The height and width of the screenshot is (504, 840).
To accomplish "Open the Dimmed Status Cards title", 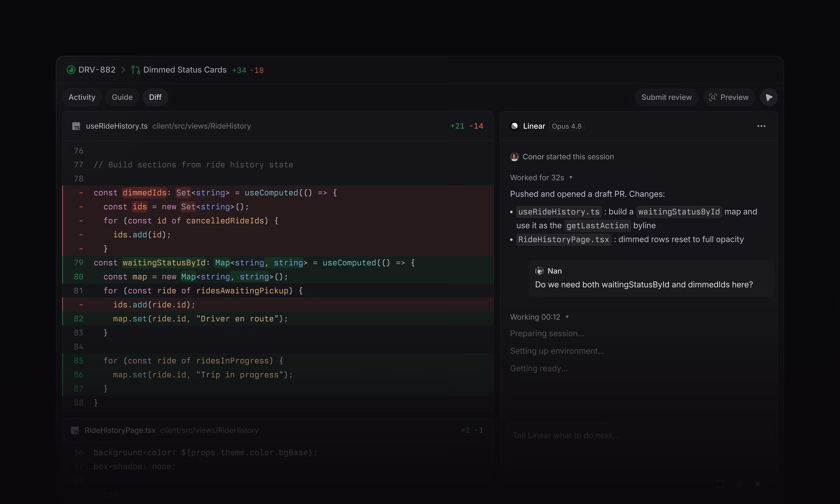I will [185, 70].
